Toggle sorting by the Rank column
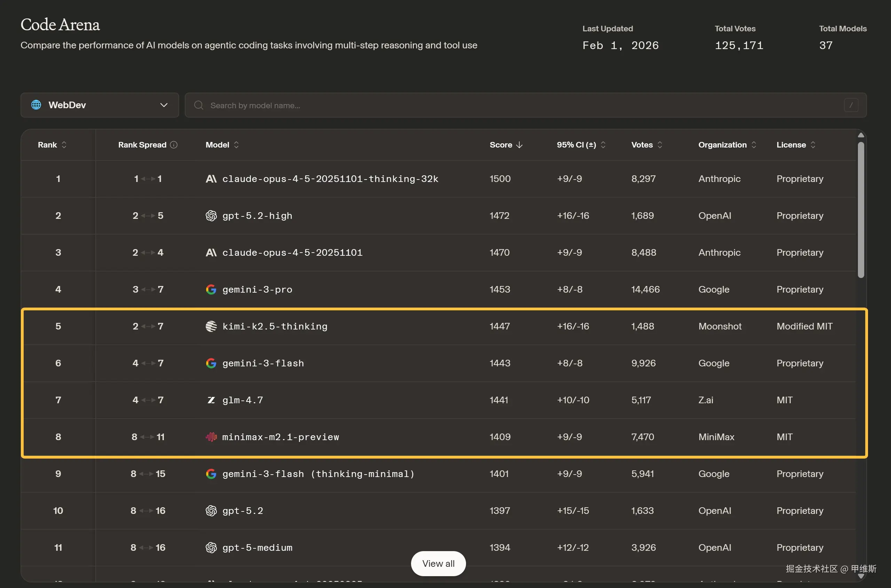The width and height of the screenshot is (891, 588). pos(64,145)
